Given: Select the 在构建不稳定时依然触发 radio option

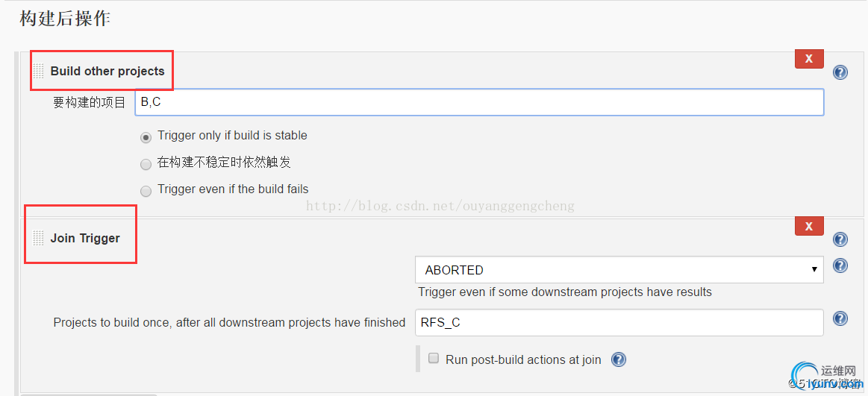Looking at the screenshot, I should pyautogui.click(x=146, y=164).
